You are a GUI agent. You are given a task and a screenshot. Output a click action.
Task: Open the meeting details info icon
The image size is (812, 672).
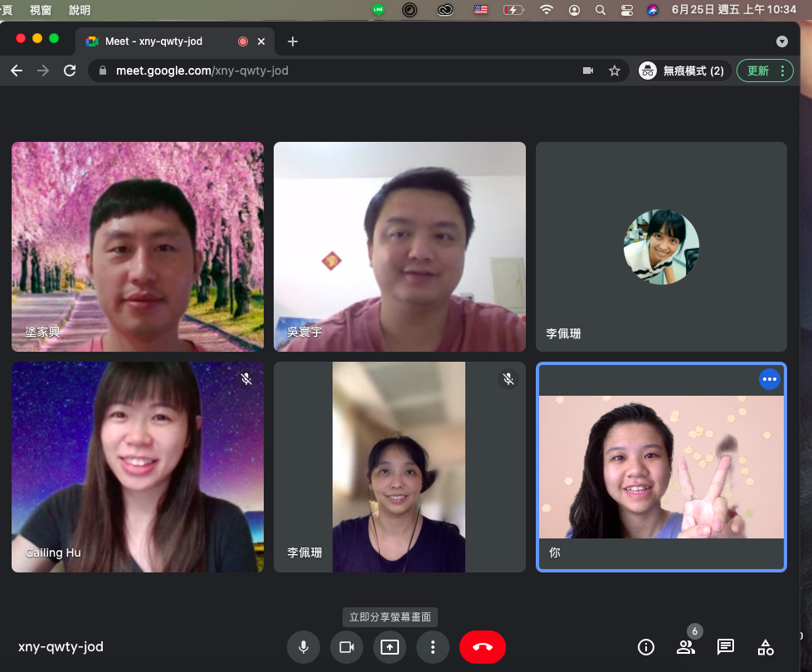point(645,647)
